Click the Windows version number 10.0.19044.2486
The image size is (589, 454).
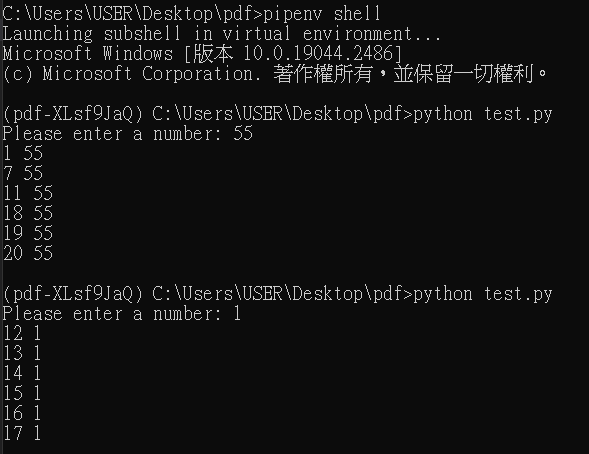click(x=320, y=54)
